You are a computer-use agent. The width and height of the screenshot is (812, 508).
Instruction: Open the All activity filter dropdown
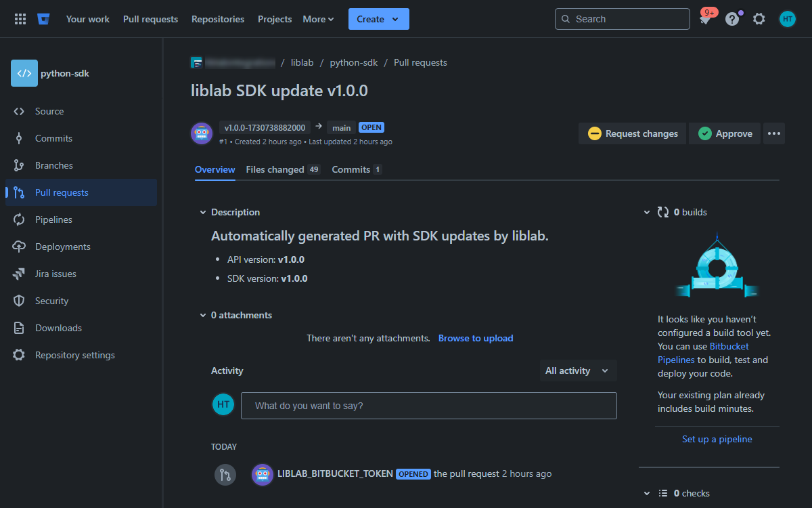click(577, 371)
